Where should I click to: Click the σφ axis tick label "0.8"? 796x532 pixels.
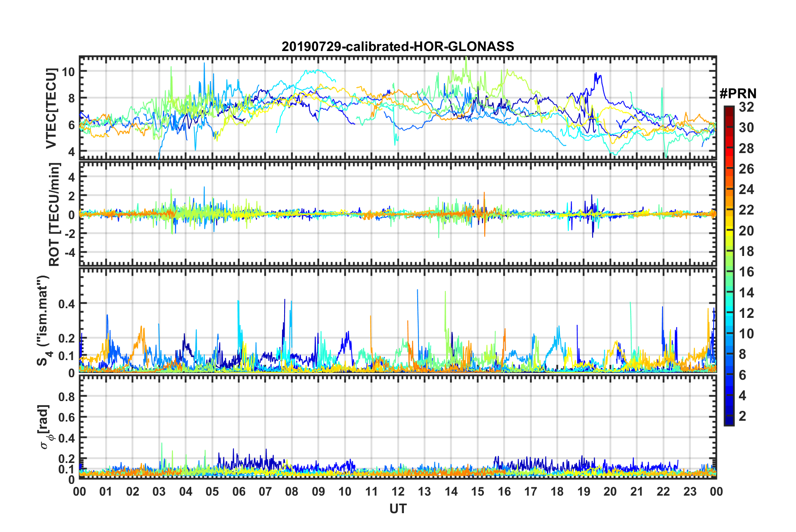pos(67,396)
